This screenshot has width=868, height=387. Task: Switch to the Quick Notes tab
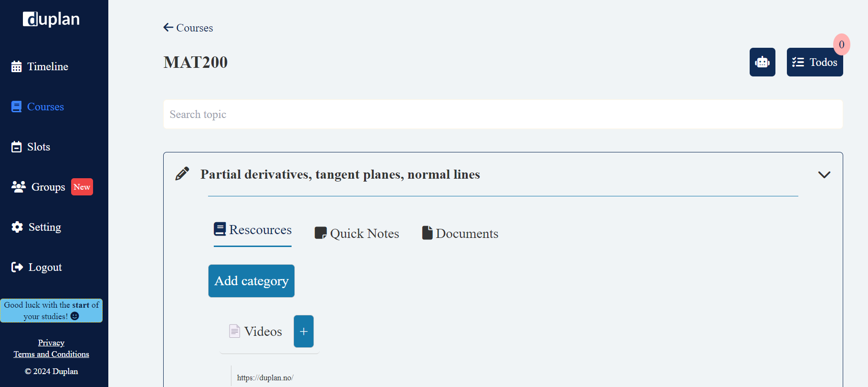[x=357, y=233]
